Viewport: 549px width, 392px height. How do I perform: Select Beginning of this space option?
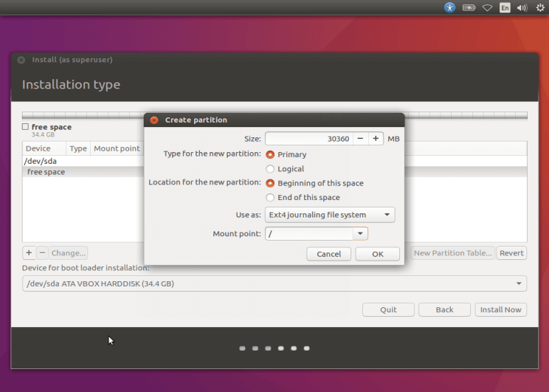(270, 183)
